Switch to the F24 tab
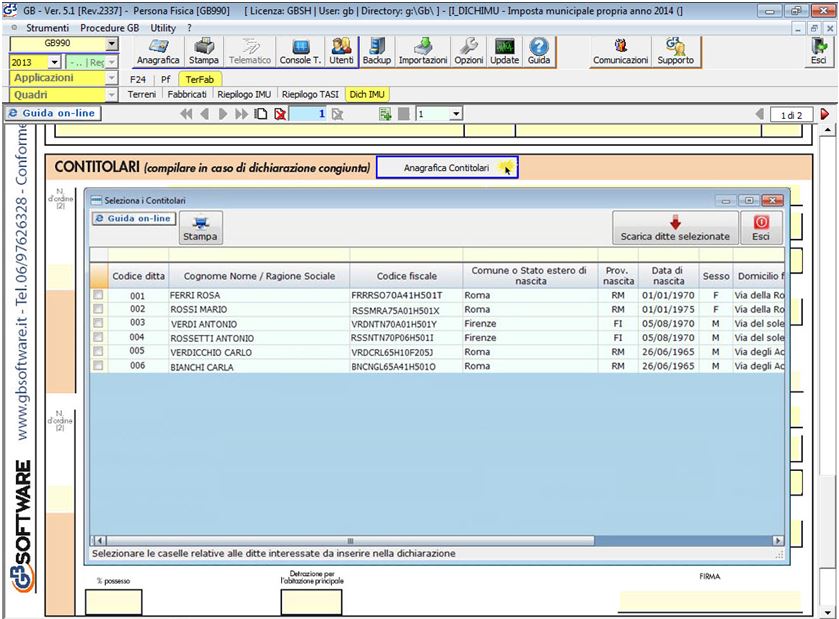 click(138, 79)
